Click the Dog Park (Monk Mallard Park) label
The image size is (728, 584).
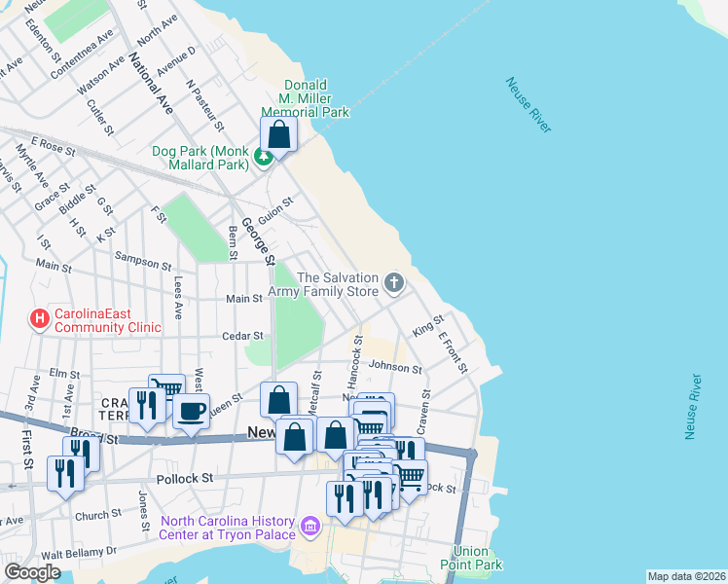(200, 158)
